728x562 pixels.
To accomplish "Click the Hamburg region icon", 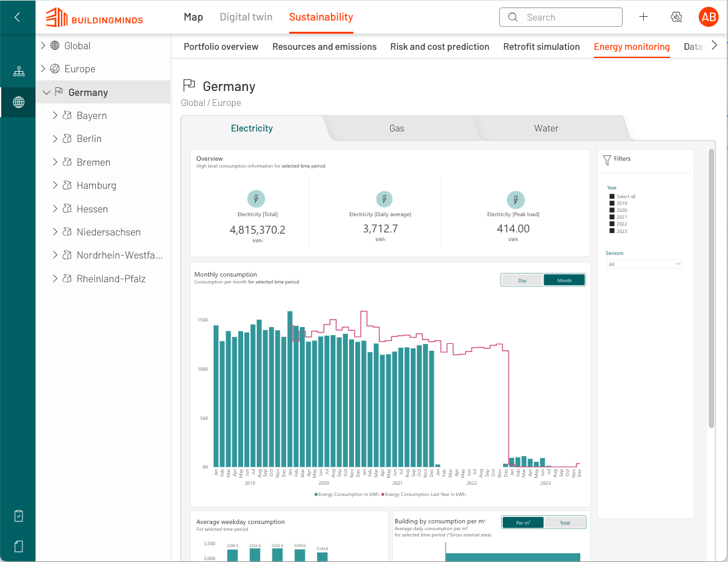I will pos(67,184).
